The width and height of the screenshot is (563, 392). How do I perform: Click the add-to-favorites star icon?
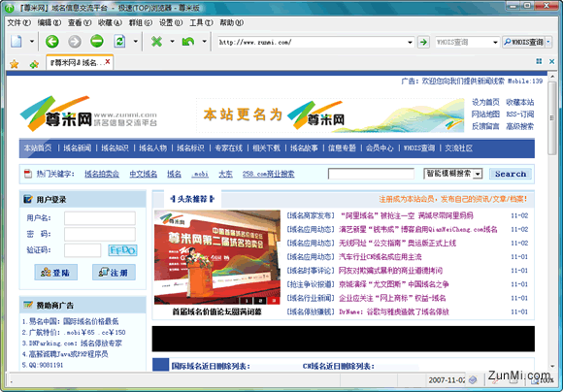[x=34, y=64]
